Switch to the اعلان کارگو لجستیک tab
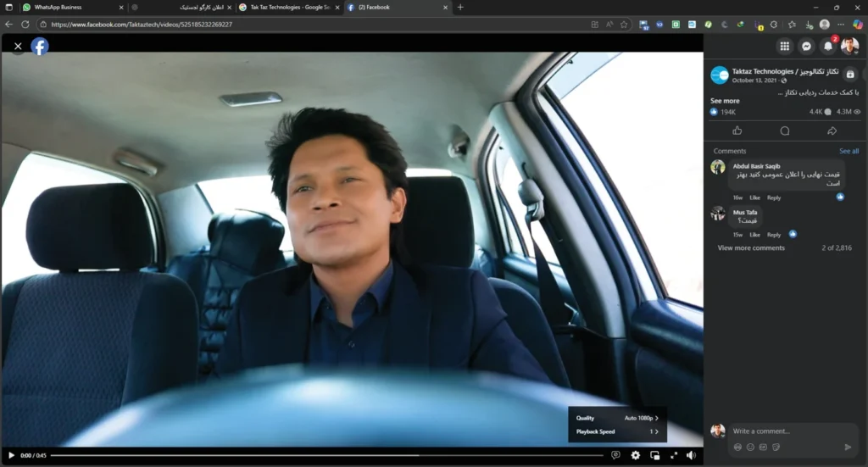868x467 pixels. (180, 7)
